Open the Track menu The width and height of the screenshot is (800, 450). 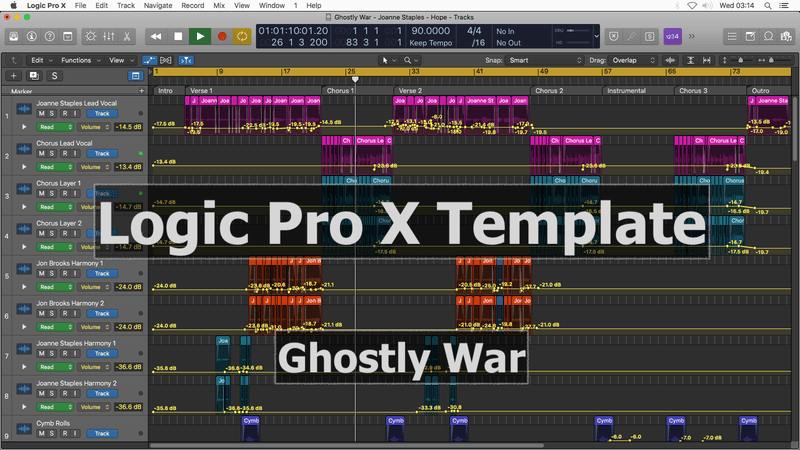[126, 6]
